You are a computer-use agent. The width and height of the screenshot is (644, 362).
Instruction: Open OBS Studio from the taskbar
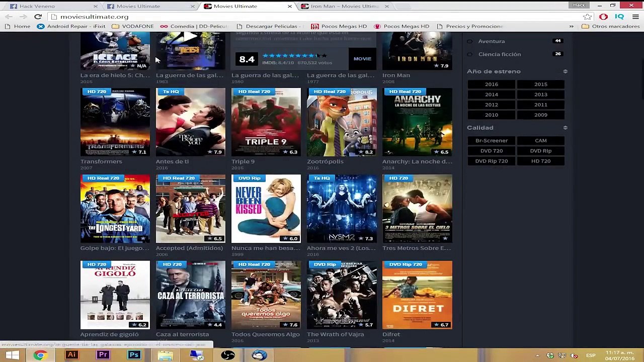(228, 355)
